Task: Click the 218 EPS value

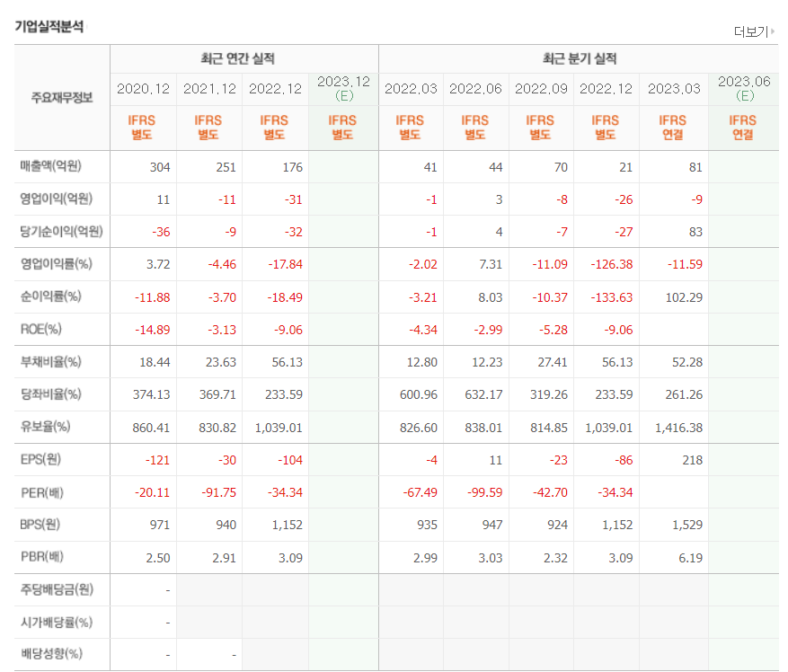Action: 693,460
